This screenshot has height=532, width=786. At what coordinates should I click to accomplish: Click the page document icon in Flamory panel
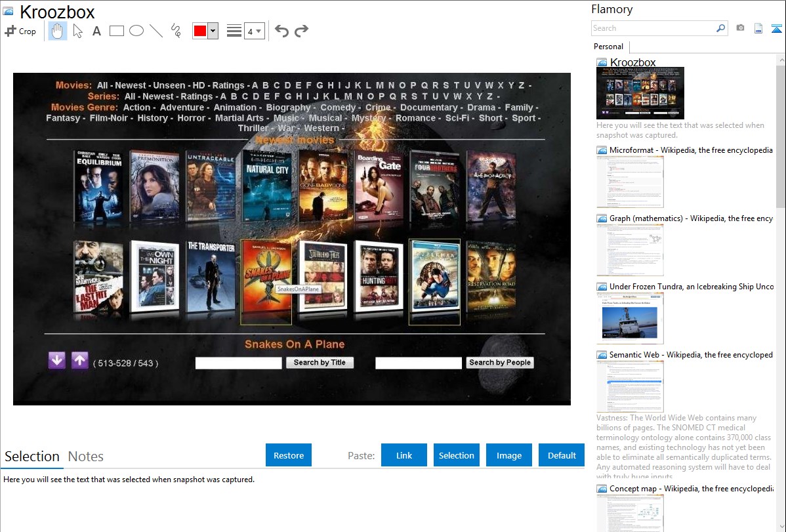(758, 28)
